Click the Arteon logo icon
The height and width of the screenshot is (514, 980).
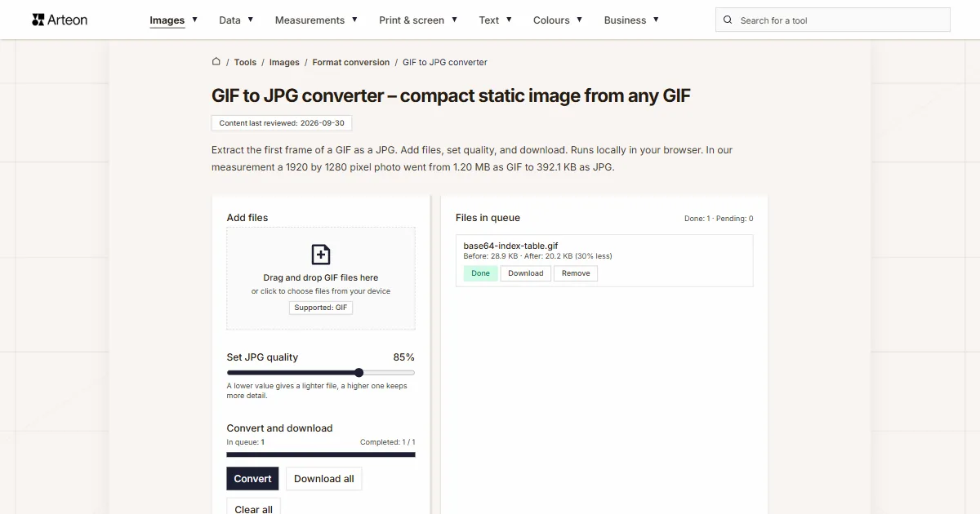[x=38, y=20]
